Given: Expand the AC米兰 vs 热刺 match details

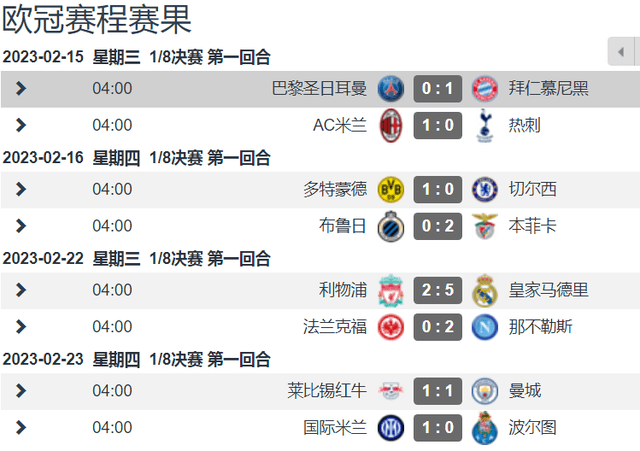Looking at the screenshot, I should [21, 125].
